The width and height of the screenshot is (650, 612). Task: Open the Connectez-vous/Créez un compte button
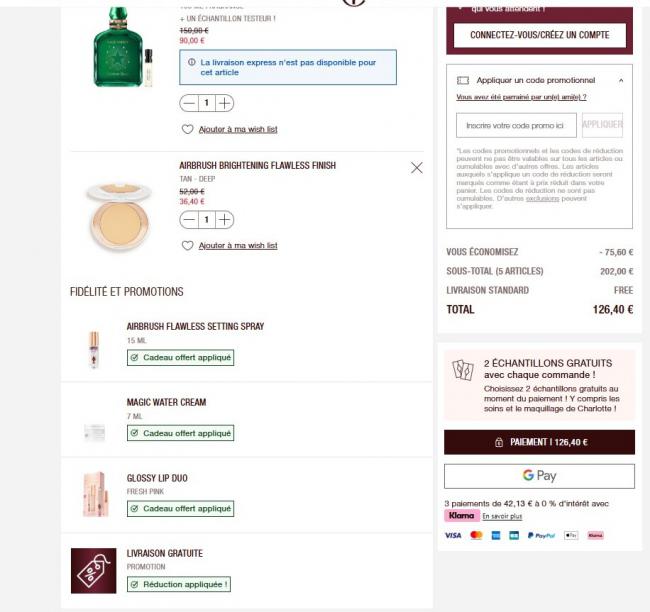pyautogui.click(x=539, y=35)
